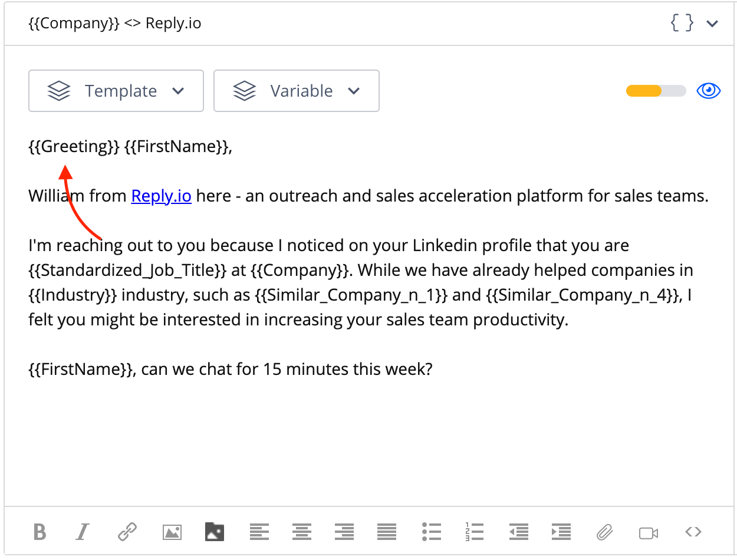The image size is (737, 560).
Task: Open the dark image gallery icon
Action: pos(215,532)
